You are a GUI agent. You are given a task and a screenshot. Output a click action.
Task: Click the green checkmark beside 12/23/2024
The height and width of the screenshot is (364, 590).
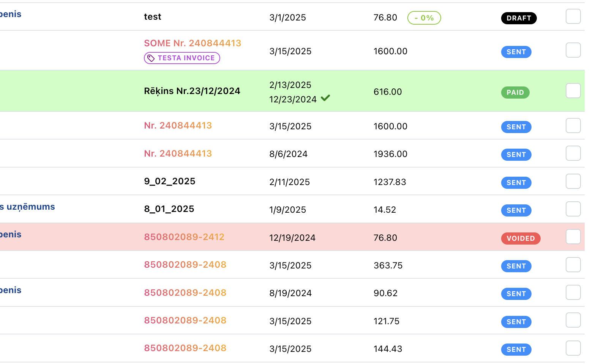[325, 98]
